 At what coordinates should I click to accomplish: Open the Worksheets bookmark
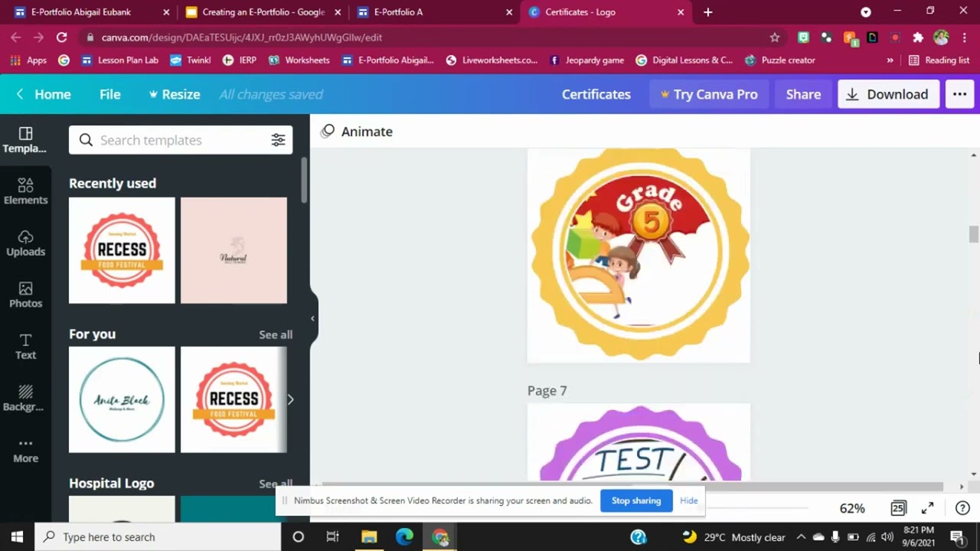pos(299,60)
